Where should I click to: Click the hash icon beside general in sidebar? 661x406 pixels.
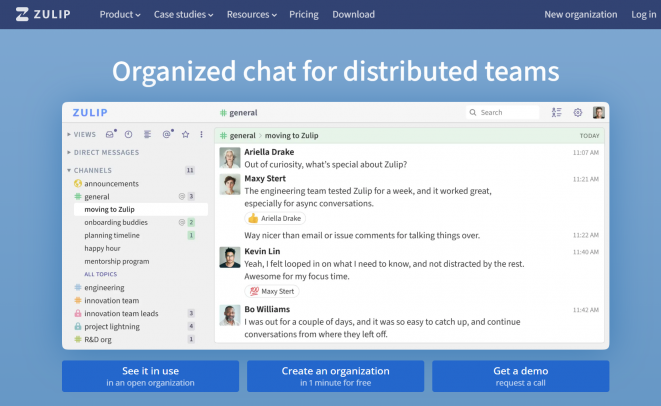pos(78,196)
